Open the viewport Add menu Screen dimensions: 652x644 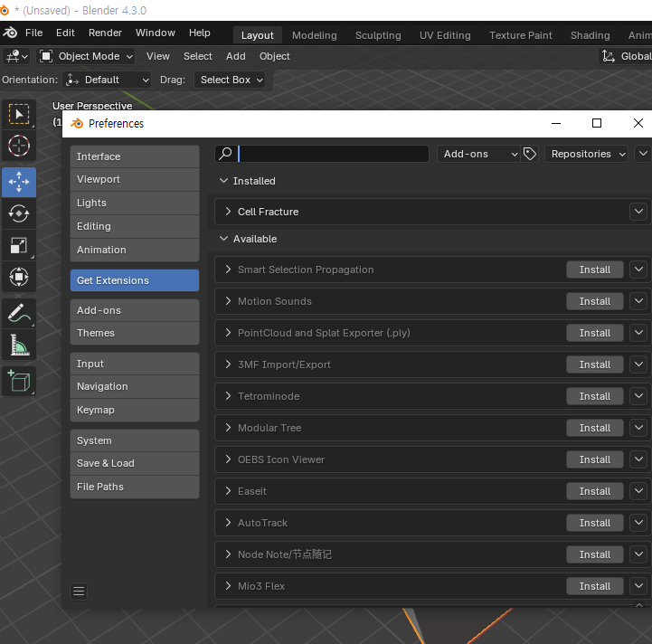pyautogui.click(x=236, y=56)
